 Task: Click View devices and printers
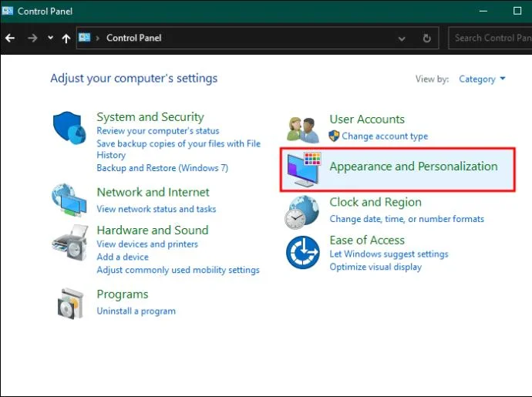coord(147,244)
